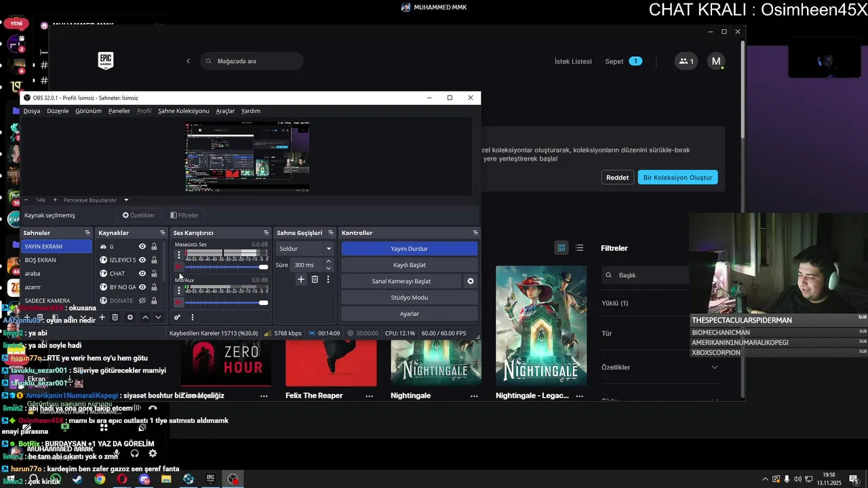Open the Sahne Koleksiyonu menu
Viewport: 868px width, 488px height.
click(184, 110)
